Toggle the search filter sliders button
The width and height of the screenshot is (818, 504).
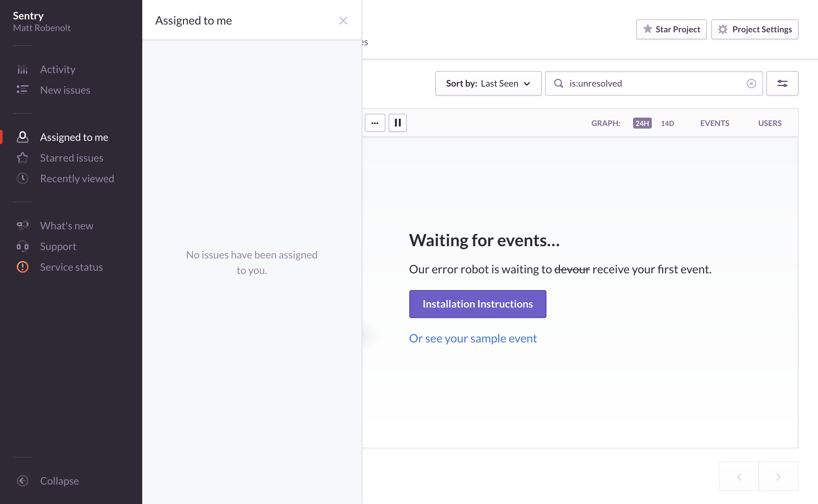click(x=782, y=83)
